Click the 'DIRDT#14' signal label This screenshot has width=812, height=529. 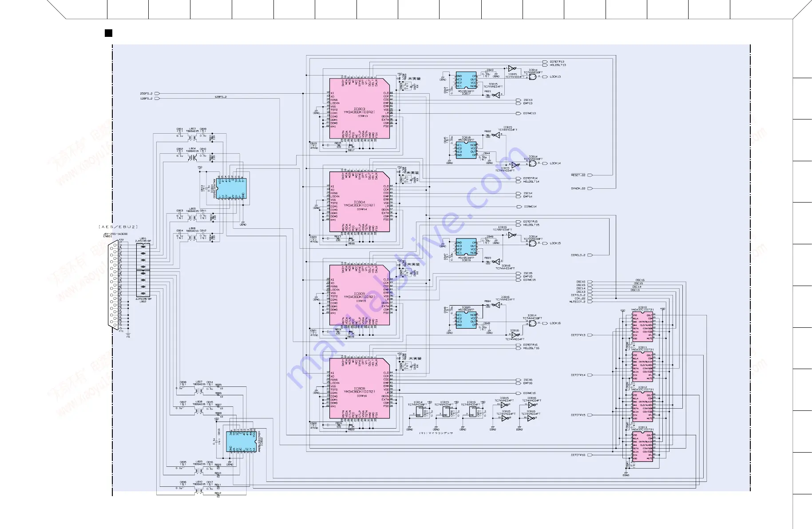coord(531,179)
